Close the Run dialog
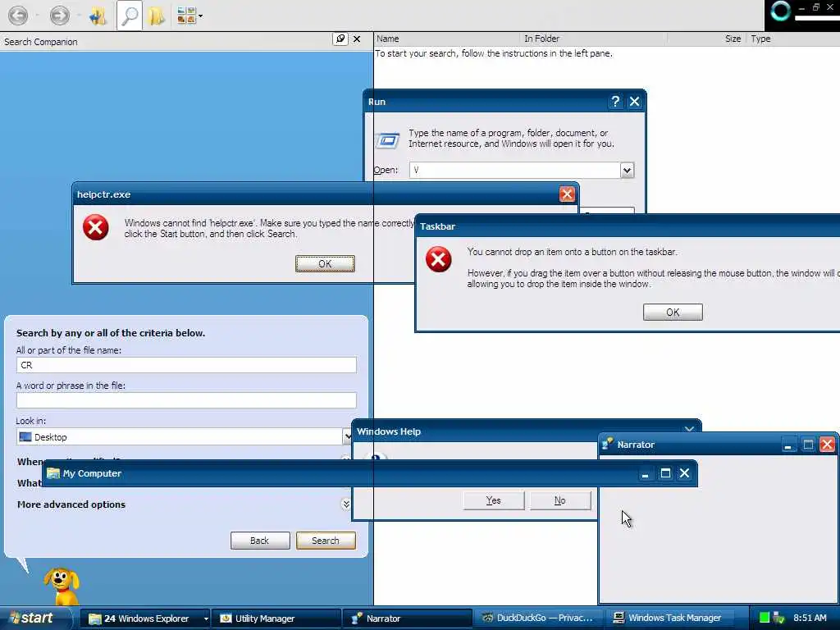Image resolution: width=840 pixels, height=630 pixels. coord(634,102)
